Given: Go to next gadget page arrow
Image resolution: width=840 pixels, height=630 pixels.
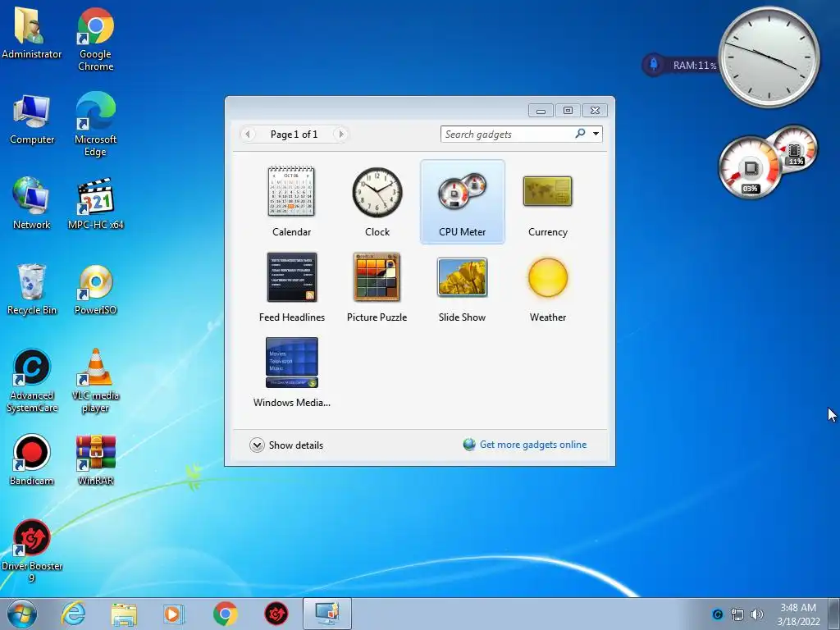Looking at the screenshot, I should 340,134.
